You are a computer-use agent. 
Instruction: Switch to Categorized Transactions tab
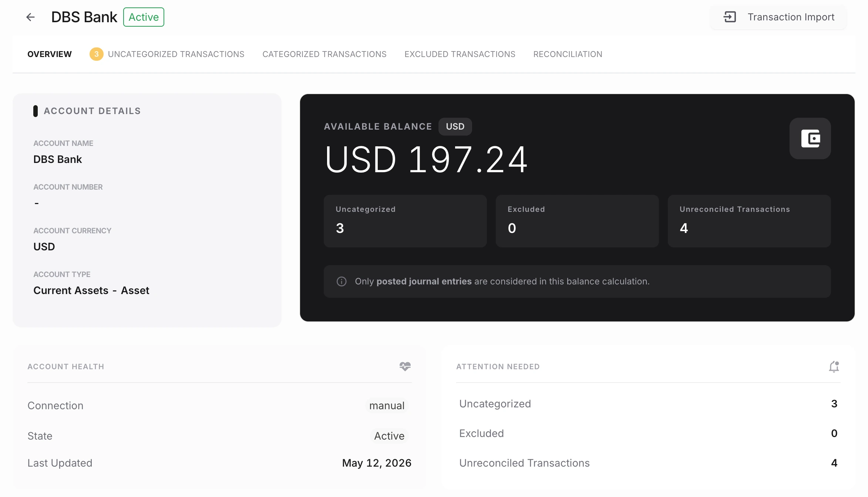(x=324, y=54)
